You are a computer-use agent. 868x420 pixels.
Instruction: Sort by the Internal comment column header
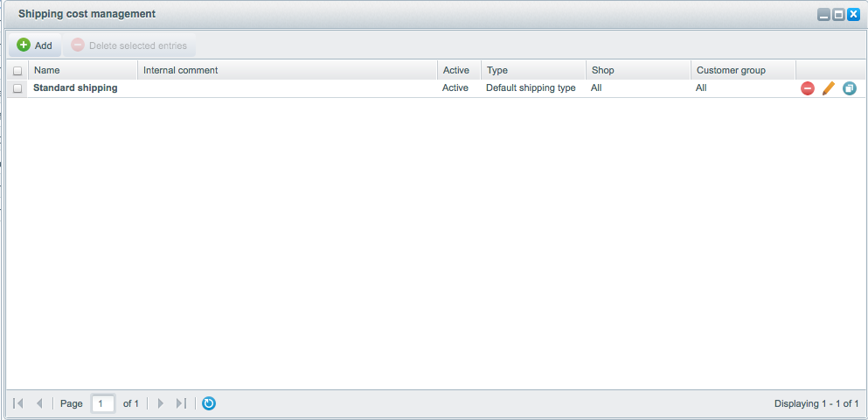(x=288, y=70)
